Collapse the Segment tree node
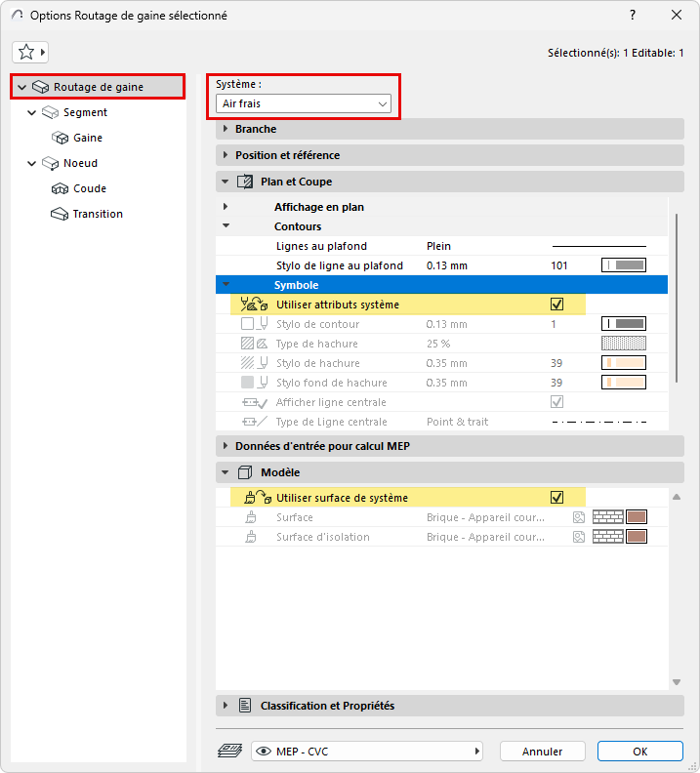 pyautogui.click(x=31, y=113)
